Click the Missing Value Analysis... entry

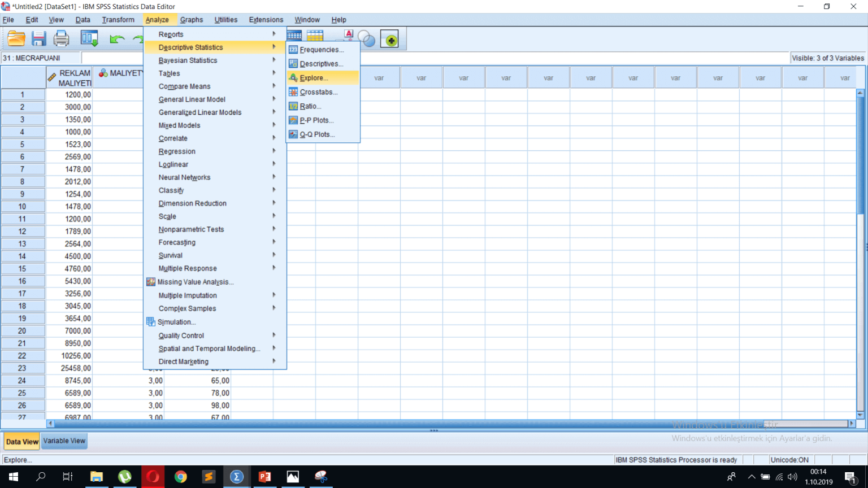[195, 282]
